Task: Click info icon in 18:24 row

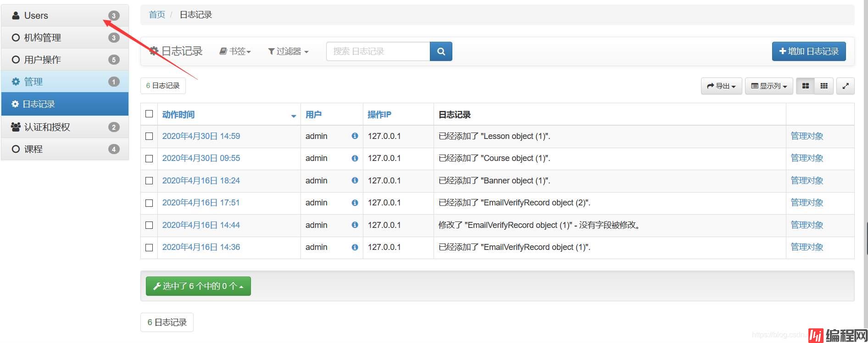Action: coord(355,180)
